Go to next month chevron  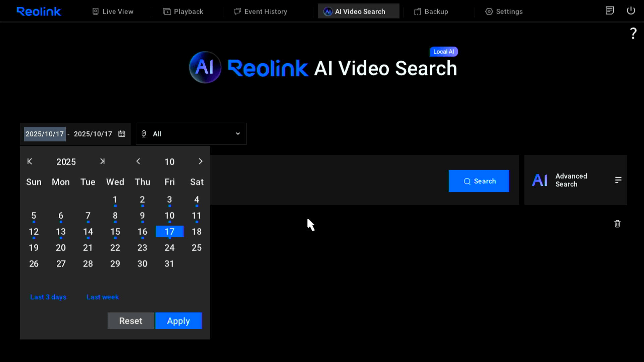pos(201,162)
